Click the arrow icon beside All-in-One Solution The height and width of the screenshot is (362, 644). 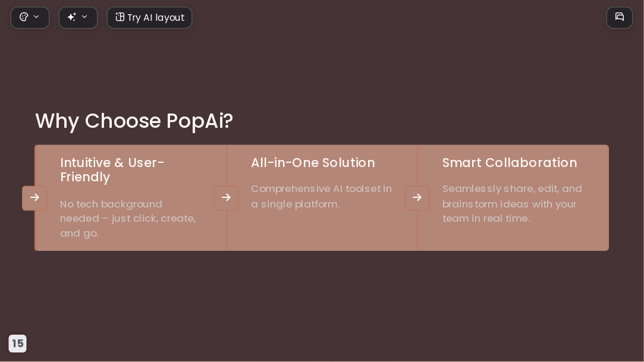point(227,198)
